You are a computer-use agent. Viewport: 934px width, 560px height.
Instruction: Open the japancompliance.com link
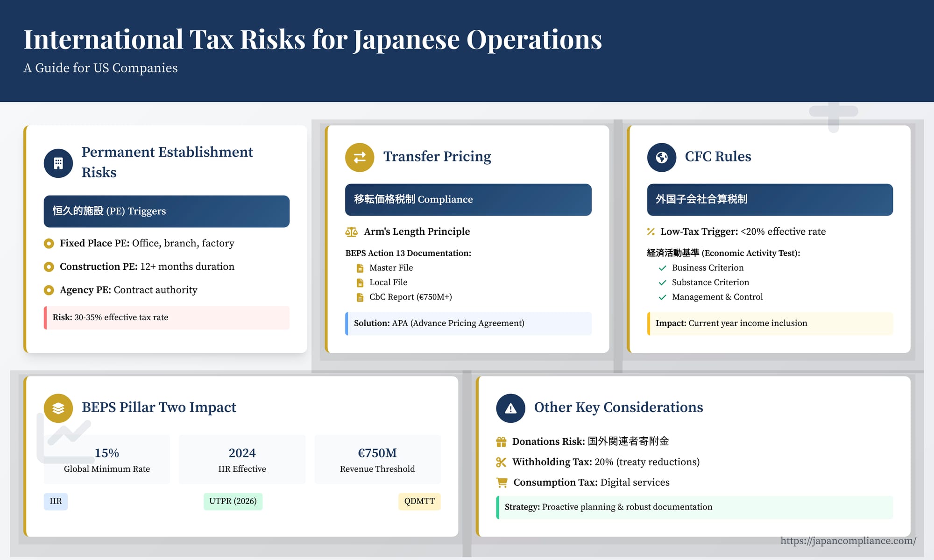pyautogui.click(x=848, y=541)
